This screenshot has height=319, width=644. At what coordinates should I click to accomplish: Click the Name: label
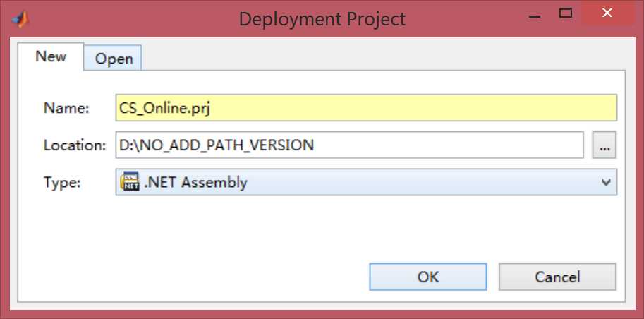coord(66,108)
